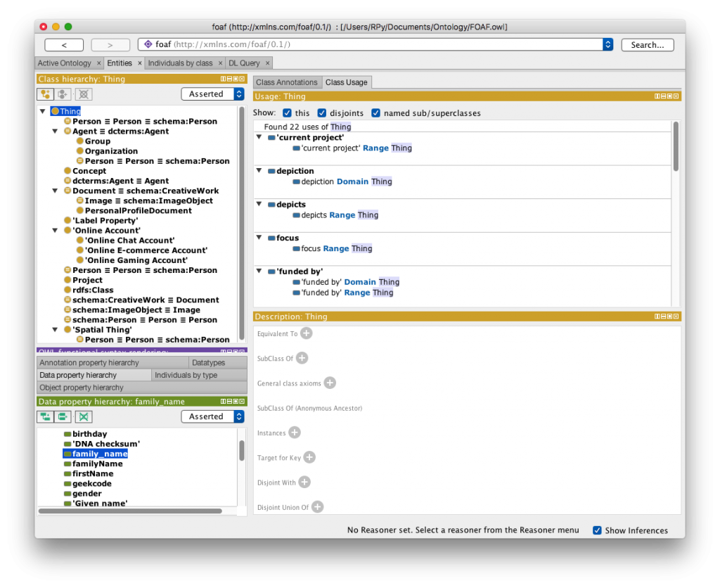Click Description panel header view icons

(667, 317)
